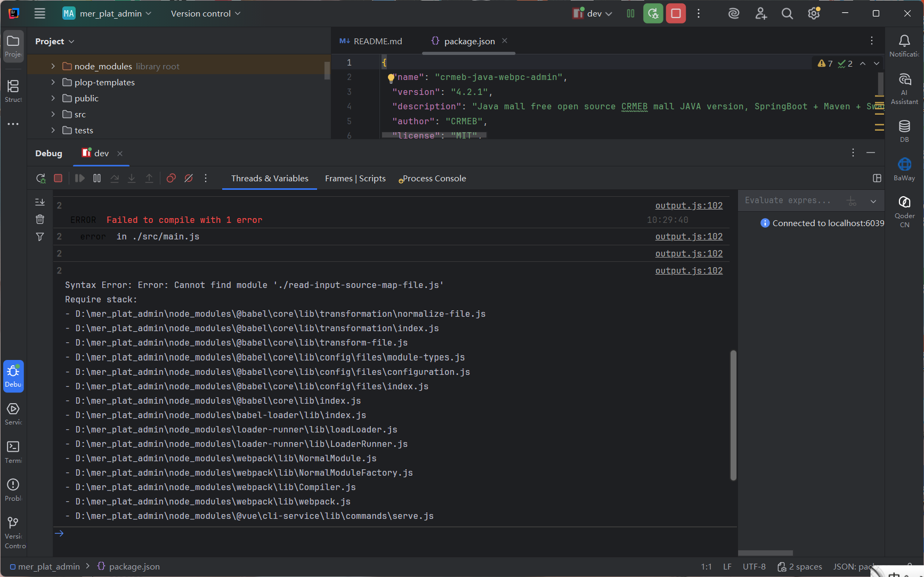Open the Project tool window icon
Image resolution: width=924 pixels, height=577 pixels.
pyautogui.click(x=13, y=46)
